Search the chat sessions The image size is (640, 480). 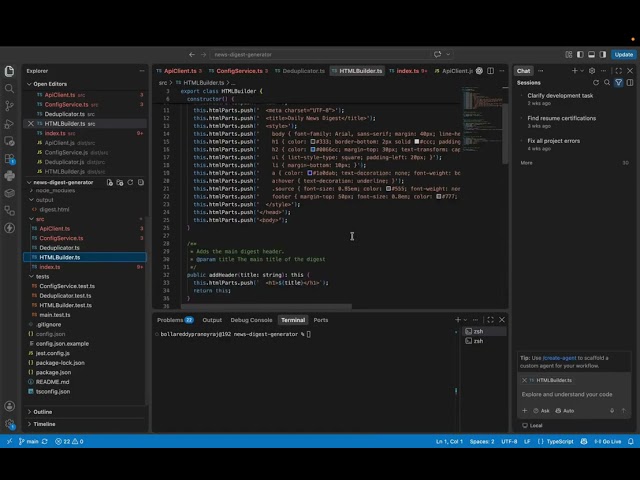(607, 82)
